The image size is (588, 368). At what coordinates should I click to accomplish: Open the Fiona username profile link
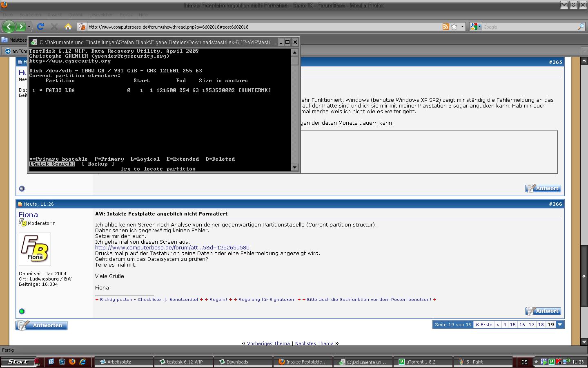click(x=28, y=215)
